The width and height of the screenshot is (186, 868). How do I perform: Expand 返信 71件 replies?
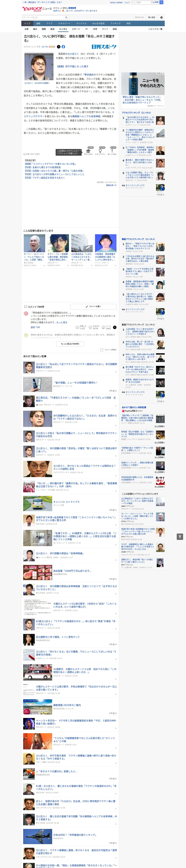pyautogui.click(x=35, y=327)
